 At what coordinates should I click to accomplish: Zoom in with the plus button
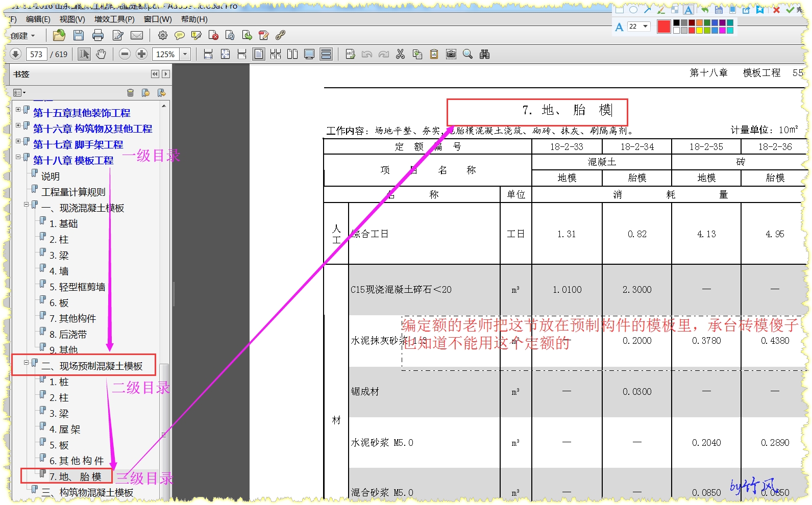click(142, 54)
